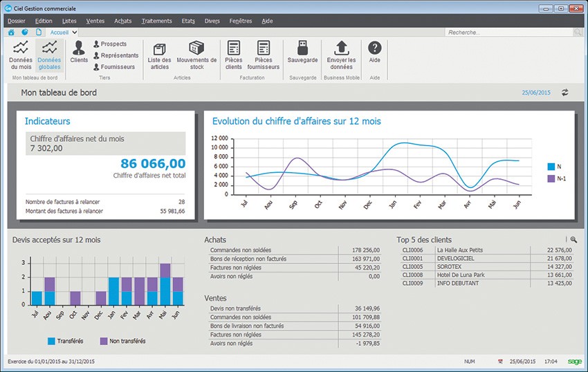Viewport: 588px width, 372px height.
Task: Open the Prospects list
Action: point(113,44)
